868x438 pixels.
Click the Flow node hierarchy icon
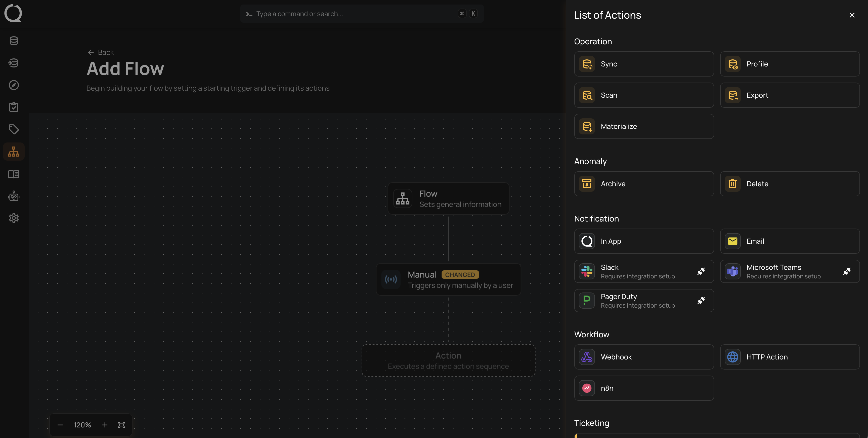403,198
